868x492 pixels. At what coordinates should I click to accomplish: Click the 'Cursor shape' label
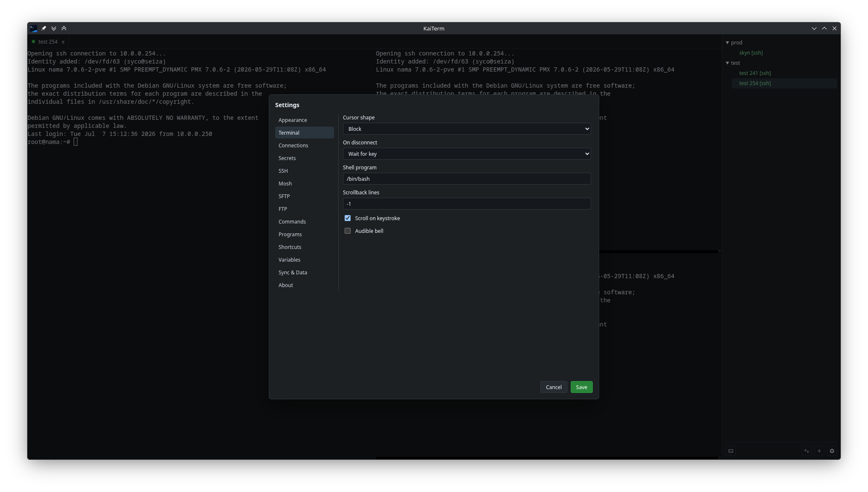359,118
